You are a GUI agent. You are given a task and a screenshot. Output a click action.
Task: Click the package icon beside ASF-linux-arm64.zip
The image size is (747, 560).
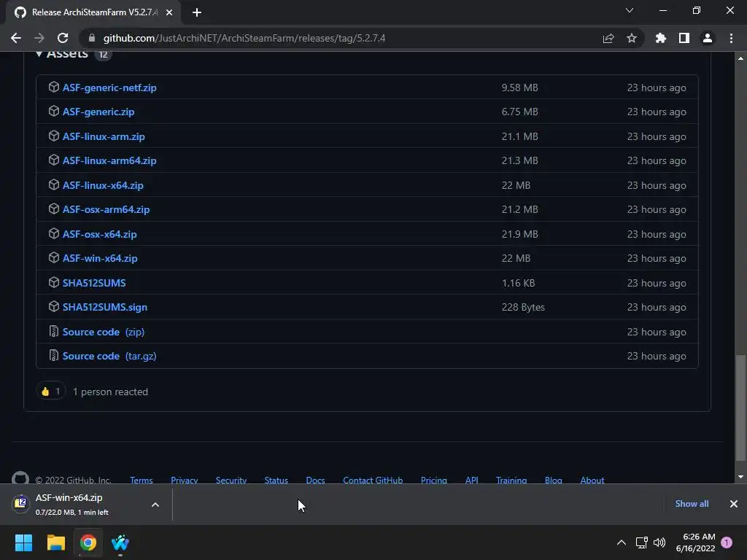pyautogui.click(x=54, y=160)
